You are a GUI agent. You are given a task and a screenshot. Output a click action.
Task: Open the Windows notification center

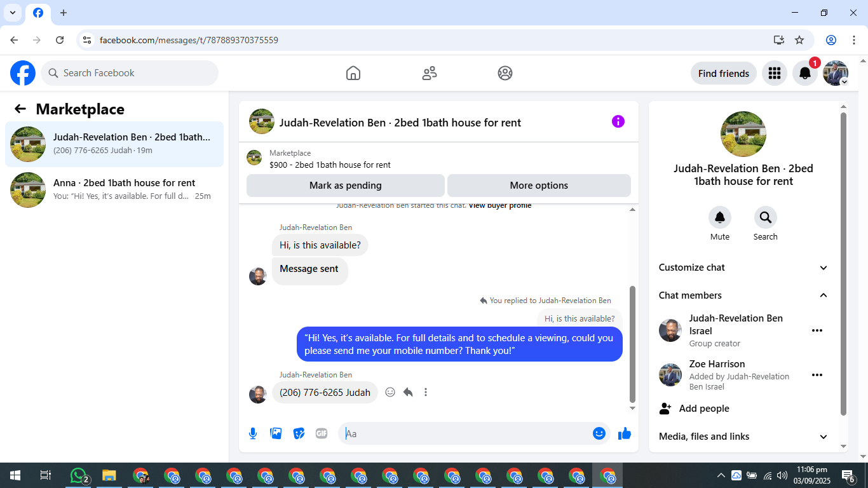pyautogui.click(x=848, y=475)
